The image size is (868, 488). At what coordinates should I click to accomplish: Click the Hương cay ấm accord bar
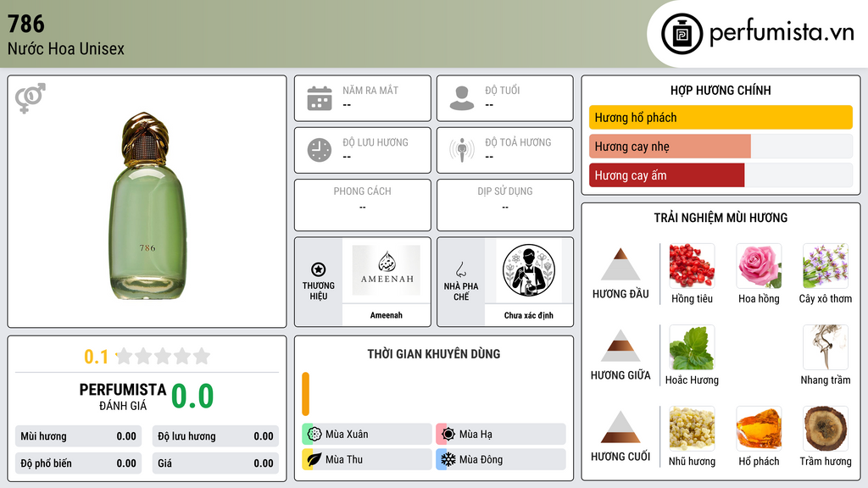(721, 175)
